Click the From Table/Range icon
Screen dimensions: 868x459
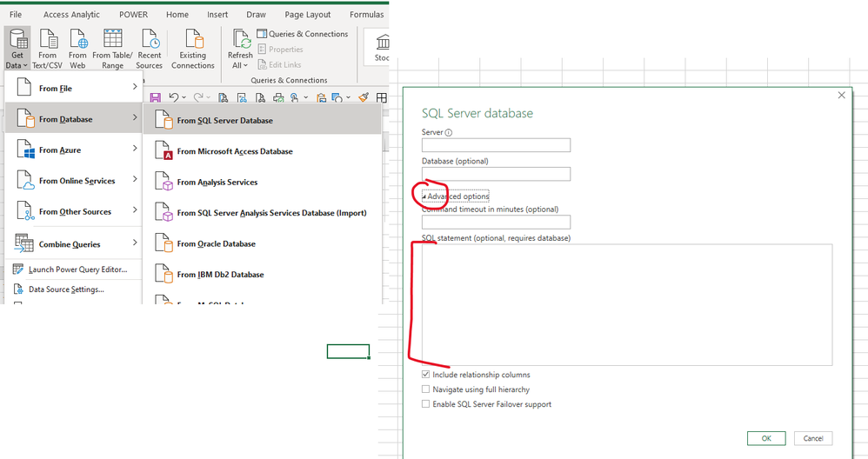tap(112, 40)
